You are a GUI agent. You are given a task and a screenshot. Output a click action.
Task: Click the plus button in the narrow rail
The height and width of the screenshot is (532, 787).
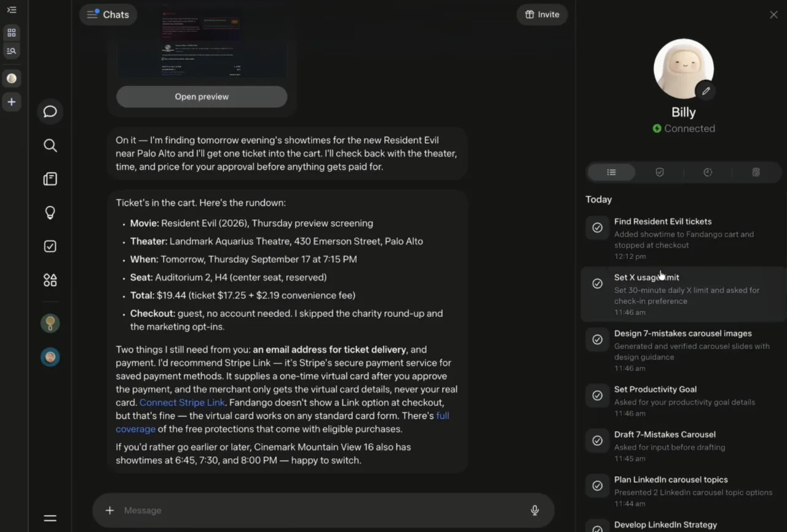point(12,102)
